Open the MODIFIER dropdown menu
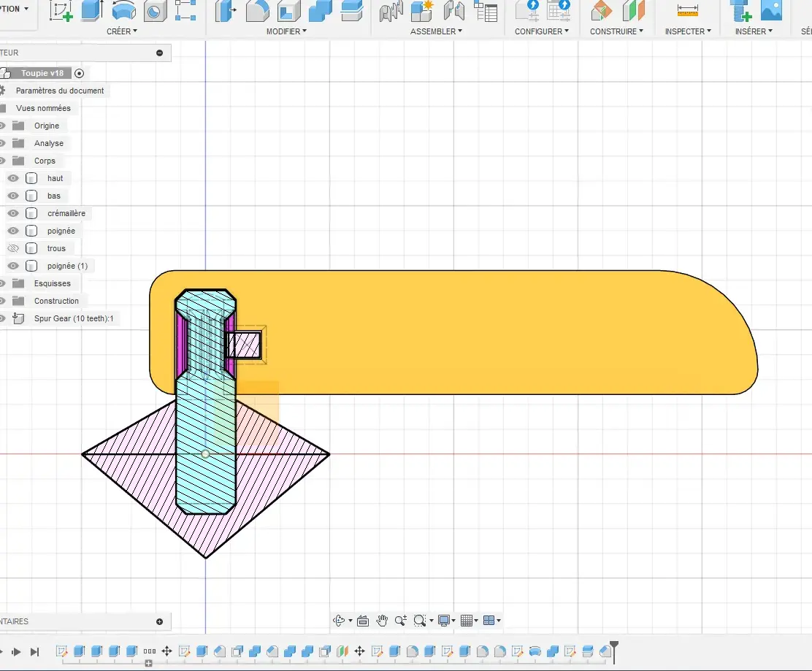 [286, 31]
